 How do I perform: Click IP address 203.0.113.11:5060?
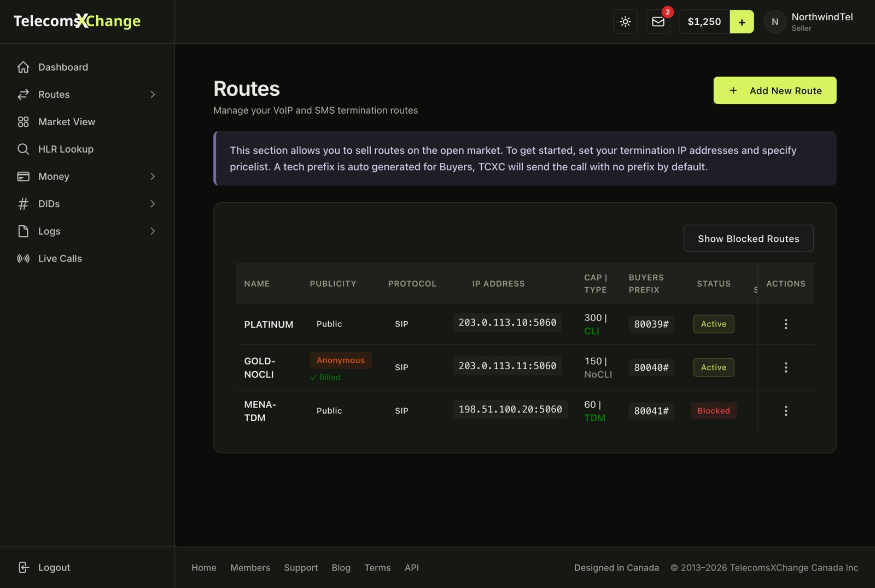click(507, 366)
